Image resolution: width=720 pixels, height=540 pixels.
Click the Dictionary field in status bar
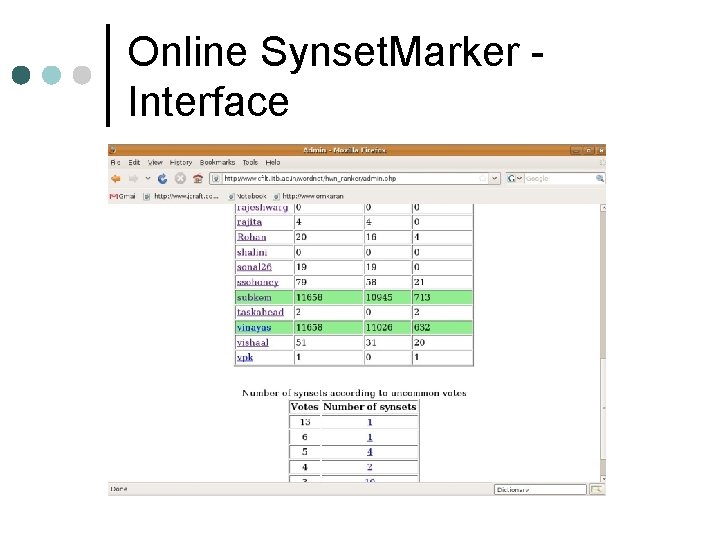(540, 489)
